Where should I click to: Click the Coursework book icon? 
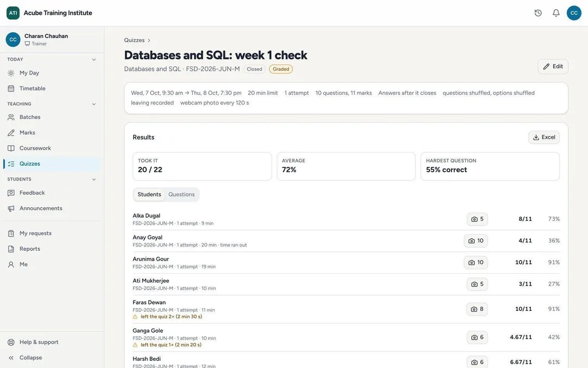point(11,148)
